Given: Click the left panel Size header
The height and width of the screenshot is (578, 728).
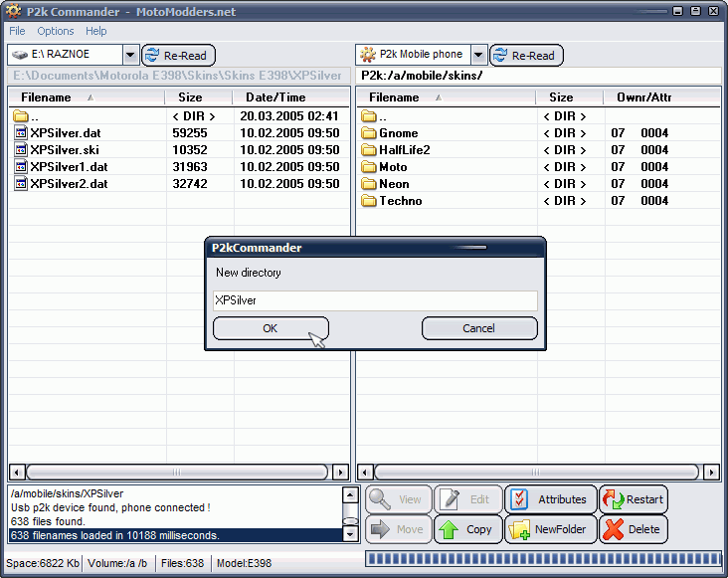Looking at the screenshot, I should pos(199,97).
